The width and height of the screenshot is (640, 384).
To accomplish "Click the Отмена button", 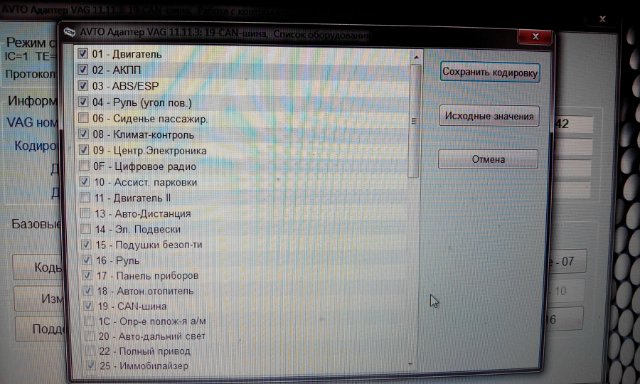I will (x=488, y=159).
